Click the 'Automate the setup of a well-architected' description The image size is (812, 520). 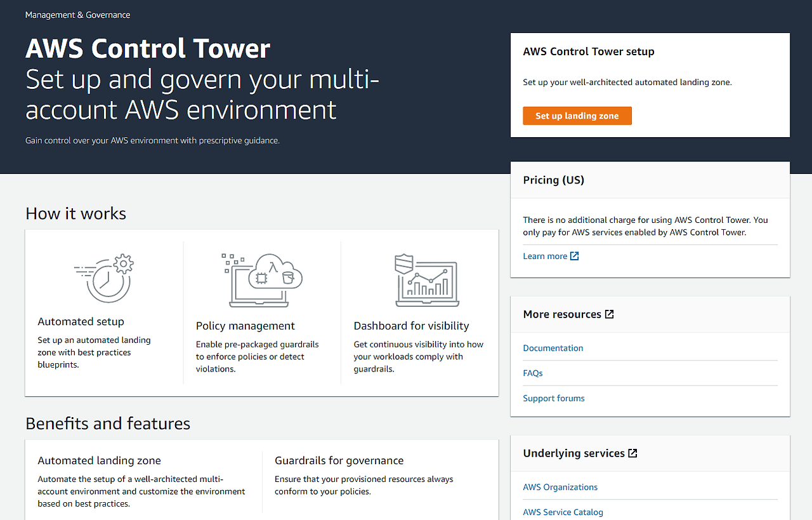tap(141, 491)
